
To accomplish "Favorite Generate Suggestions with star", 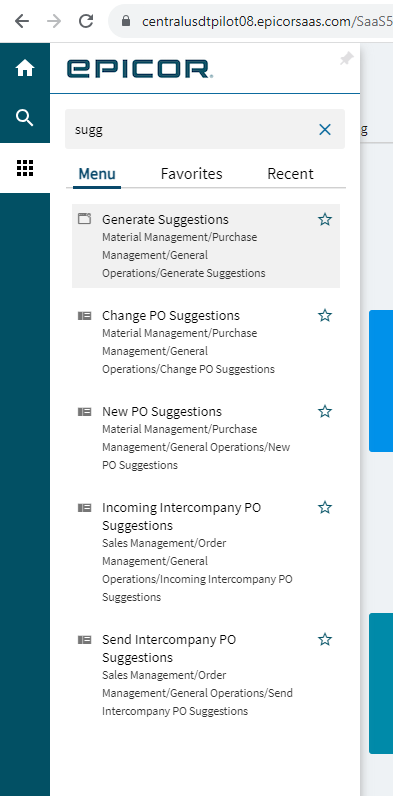I will coord(325,219).
